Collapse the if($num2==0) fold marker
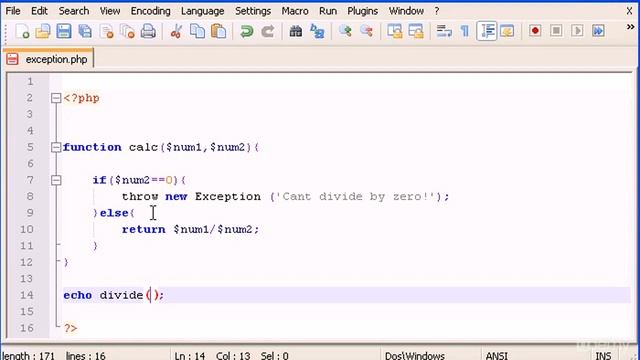Viewport: 640px width, 360px height. pyautogui.click(x=56, y=180)
